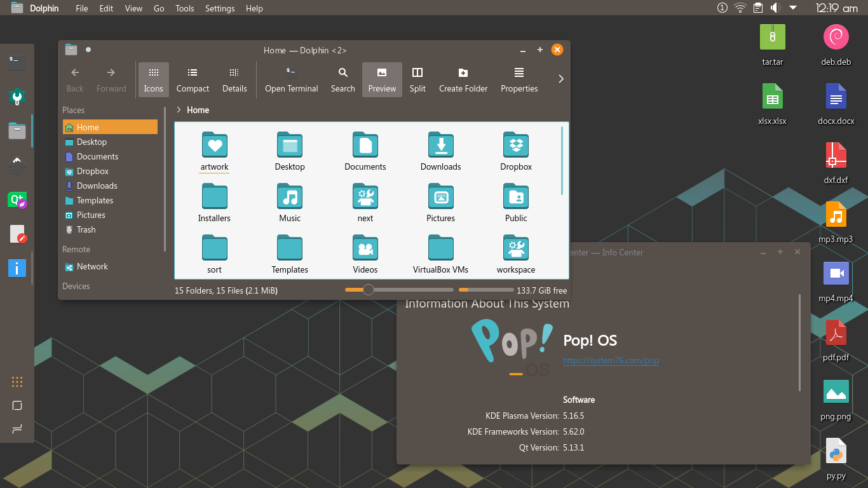The height and width of the screenshot is (488, 868).
Task: Open Info Center icon in dock
Action: click(x=17, y=268)
